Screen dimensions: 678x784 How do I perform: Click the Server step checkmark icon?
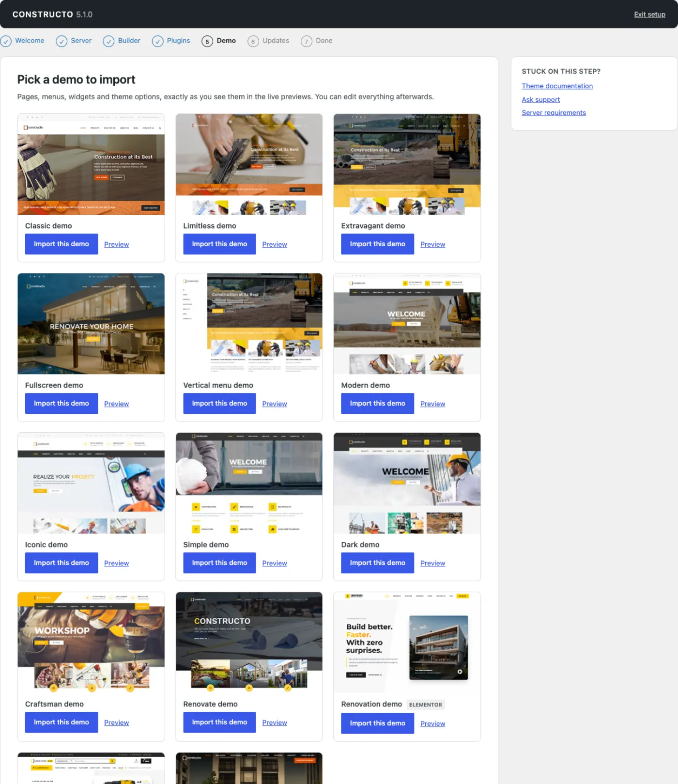click(x=62, y=41)
